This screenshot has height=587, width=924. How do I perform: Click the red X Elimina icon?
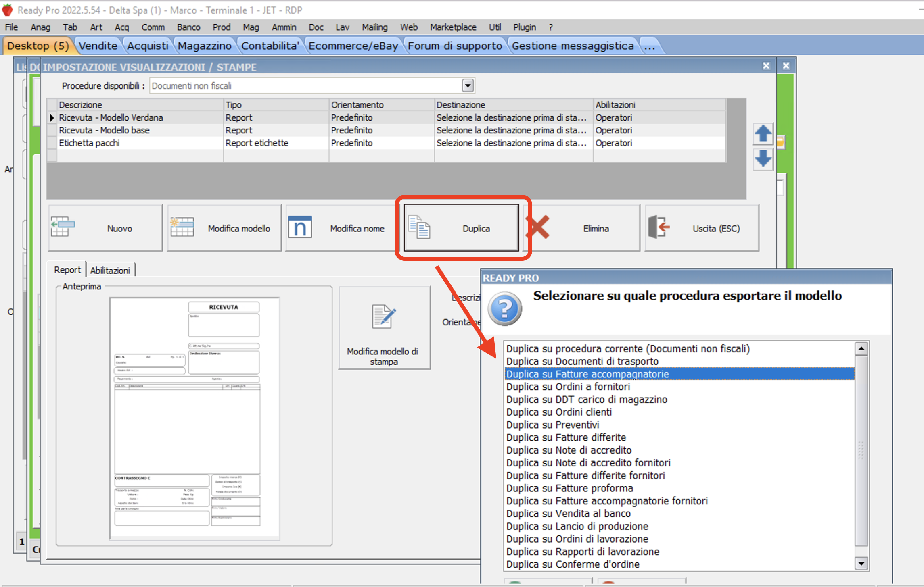pos(538,227)
